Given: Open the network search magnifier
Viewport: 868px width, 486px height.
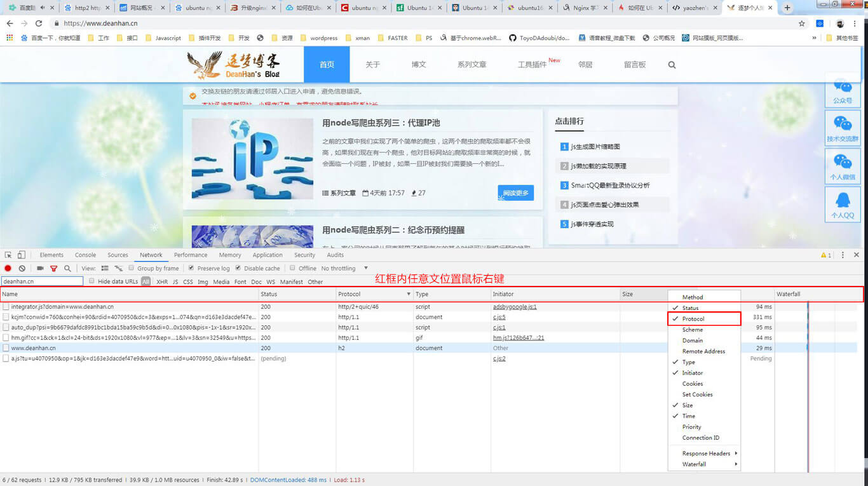Looking at the screenshot, I should click(67, 268).
